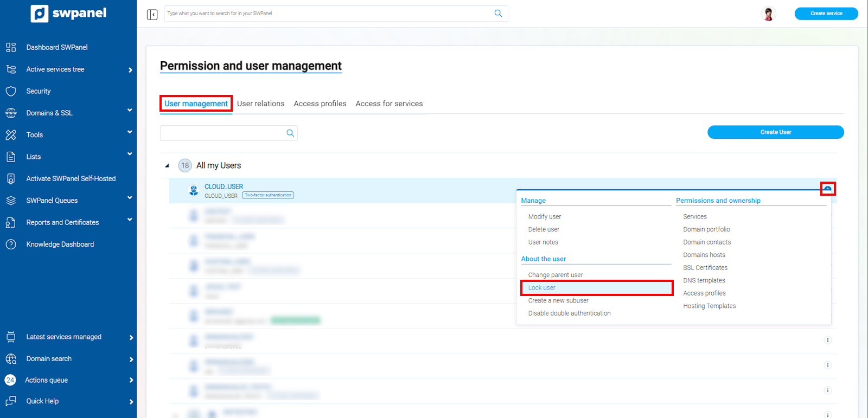Collapse the All my Users group
The width and height of the screenshot is (868, 418).
[x=167, y=166]
